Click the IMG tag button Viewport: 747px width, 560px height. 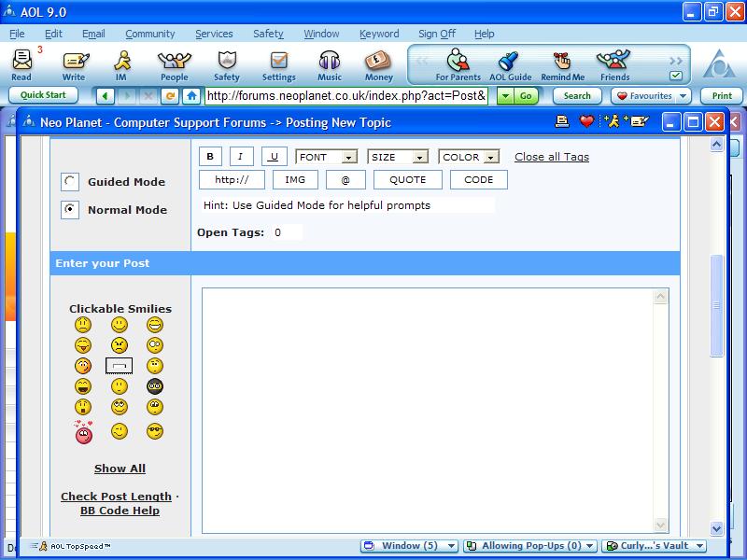[295, 179]
